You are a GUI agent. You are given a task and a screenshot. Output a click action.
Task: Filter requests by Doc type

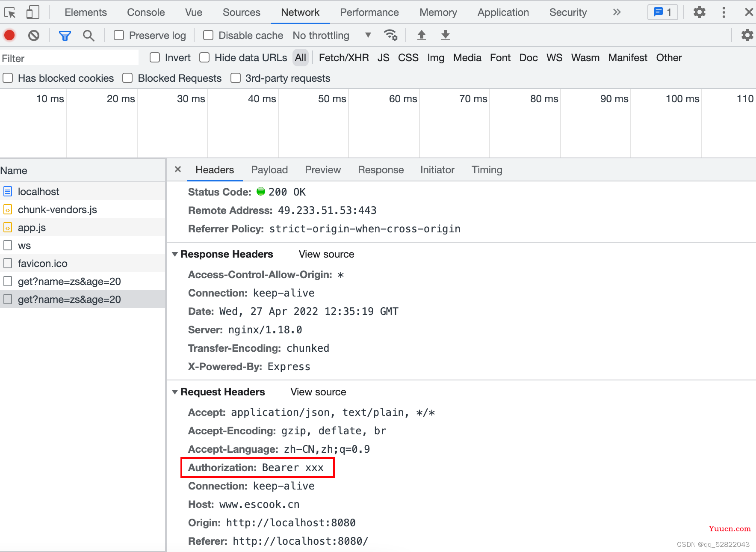pos(529,58)
